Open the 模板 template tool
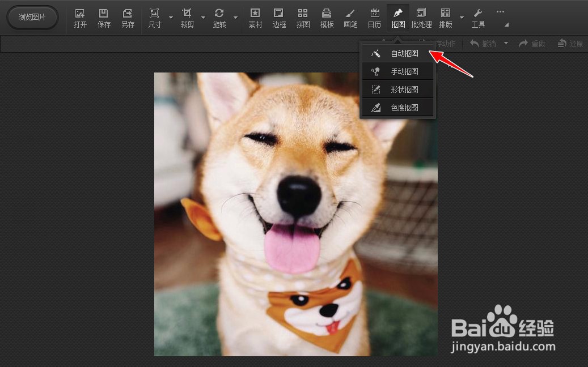This screenshot has width=588, height=367. coord(327,18)
